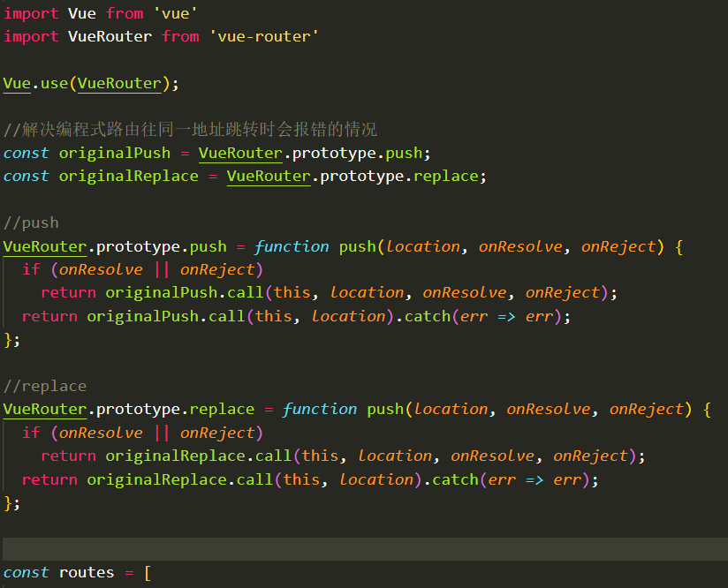Click catch in the originalReplace return line
This screenshot has width=728, height=588.
[456, 479]
